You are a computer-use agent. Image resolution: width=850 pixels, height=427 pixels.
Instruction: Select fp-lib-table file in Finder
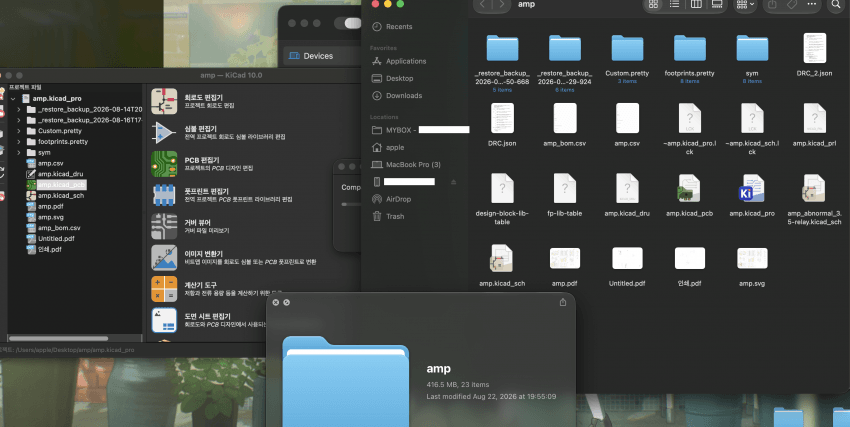[x=564, y=194]
